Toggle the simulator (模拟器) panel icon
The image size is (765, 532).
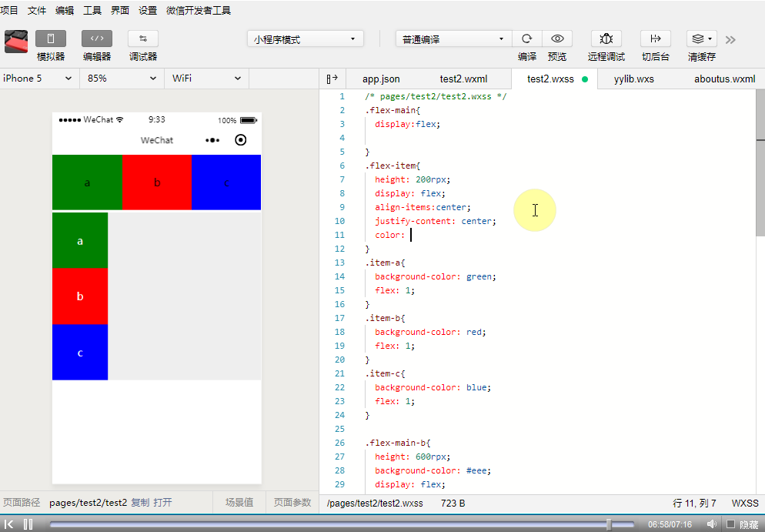(50, 38)
